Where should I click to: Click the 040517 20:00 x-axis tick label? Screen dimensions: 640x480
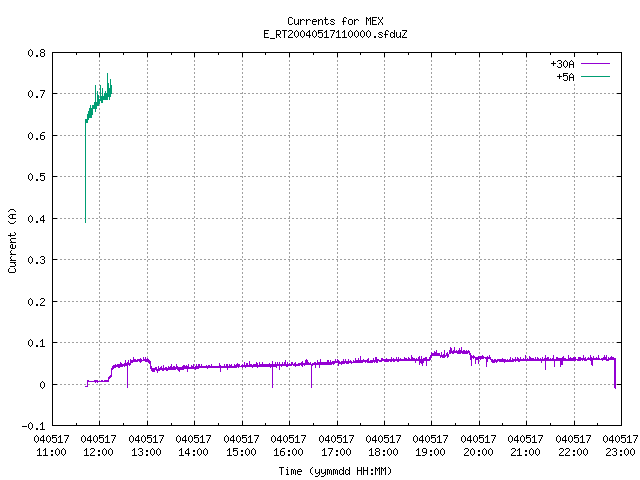coord(478,445)
